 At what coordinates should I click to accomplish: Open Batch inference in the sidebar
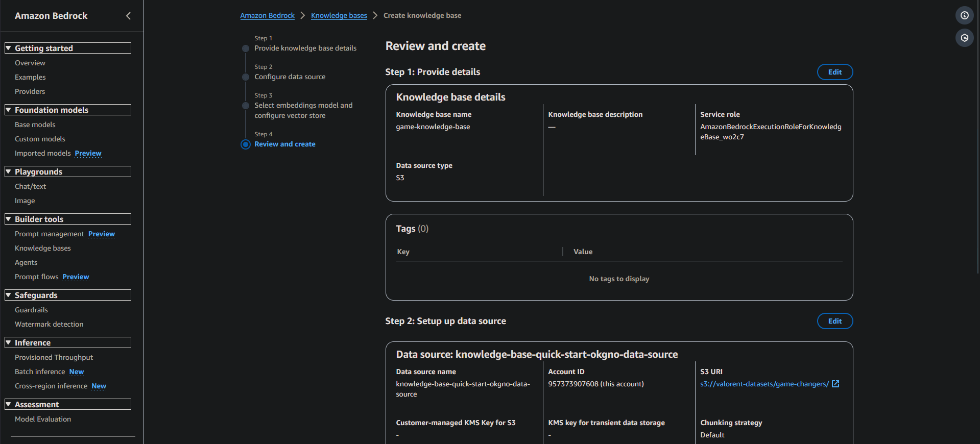click(40, 372)
